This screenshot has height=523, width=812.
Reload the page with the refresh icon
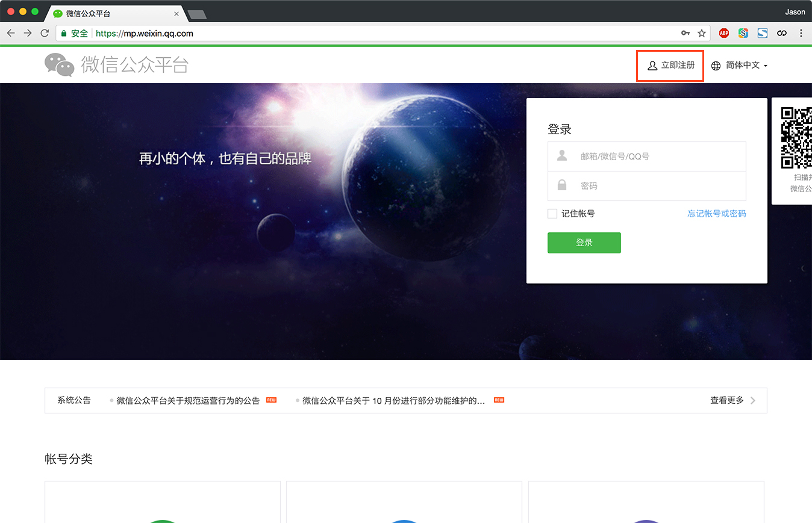45,33
